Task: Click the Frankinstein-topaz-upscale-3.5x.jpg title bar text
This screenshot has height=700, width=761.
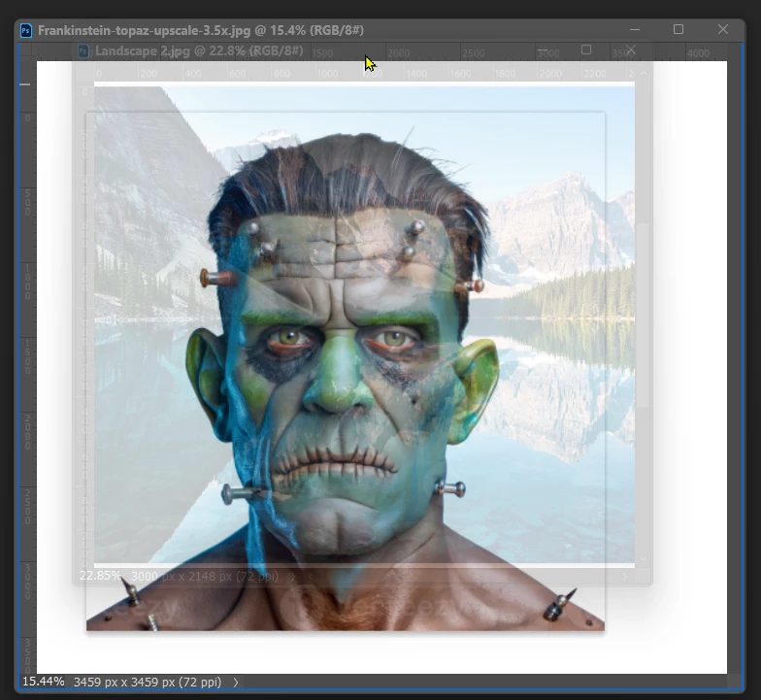Action: click(201, 31)
